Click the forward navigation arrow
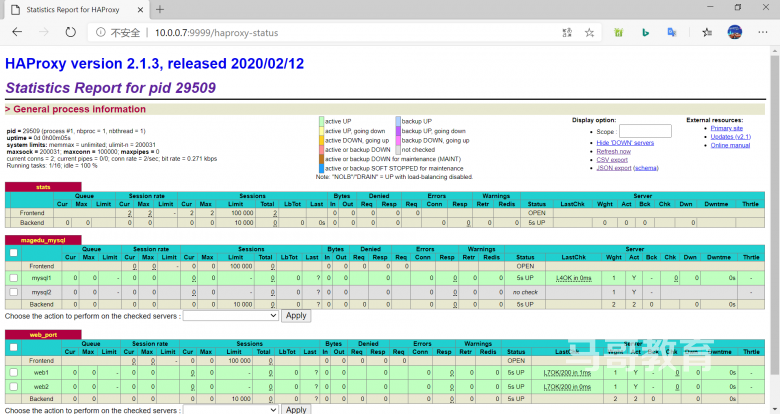The image size is (780, 414). [44, 32]
